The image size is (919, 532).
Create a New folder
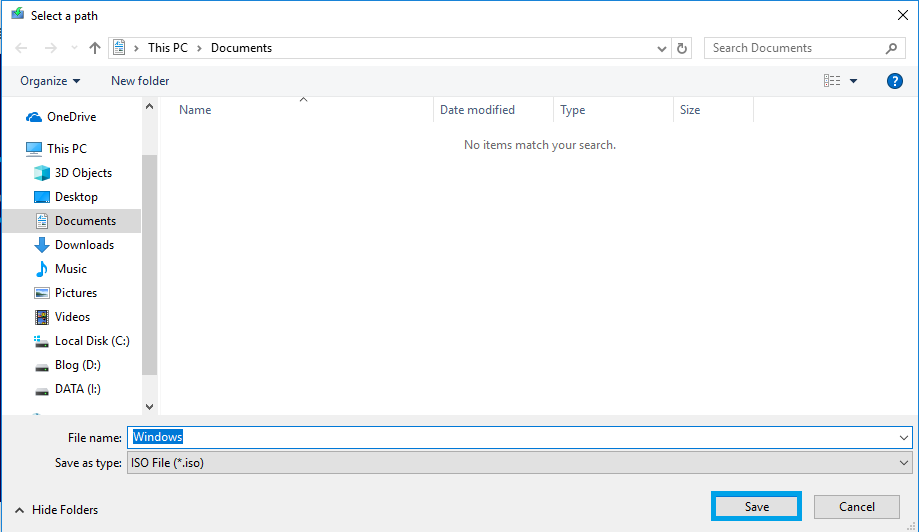click(140, 81)
